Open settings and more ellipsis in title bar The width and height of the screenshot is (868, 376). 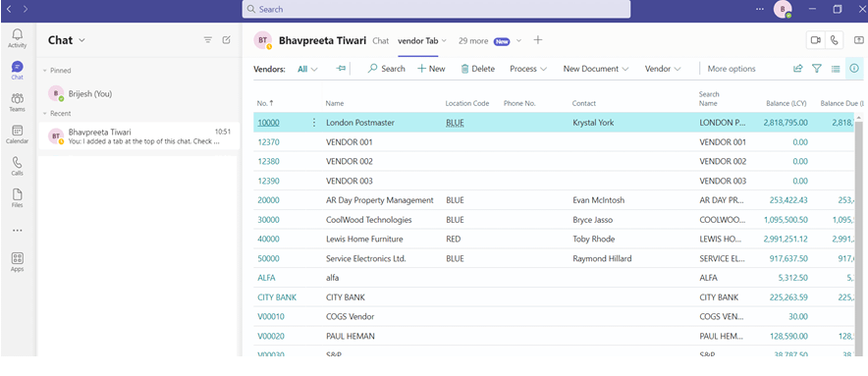point(760,9)
